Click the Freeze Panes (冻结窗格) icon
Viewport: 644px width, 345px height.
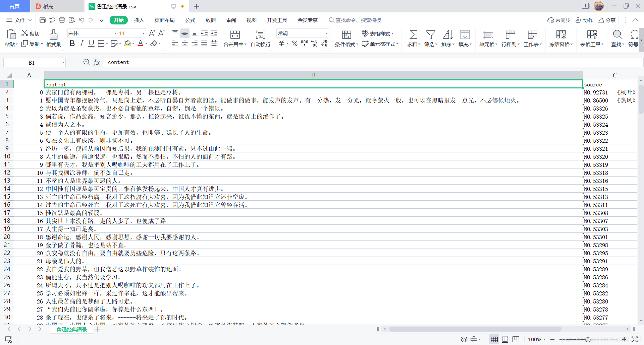561,34
